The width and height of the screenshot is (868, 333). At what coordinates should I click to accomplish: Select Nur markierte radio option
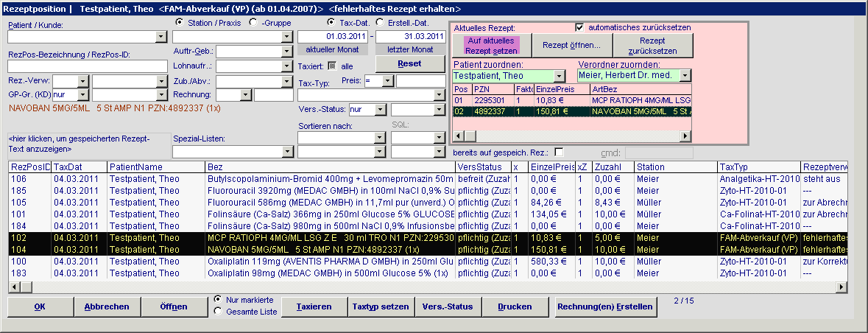coord(218,299)
